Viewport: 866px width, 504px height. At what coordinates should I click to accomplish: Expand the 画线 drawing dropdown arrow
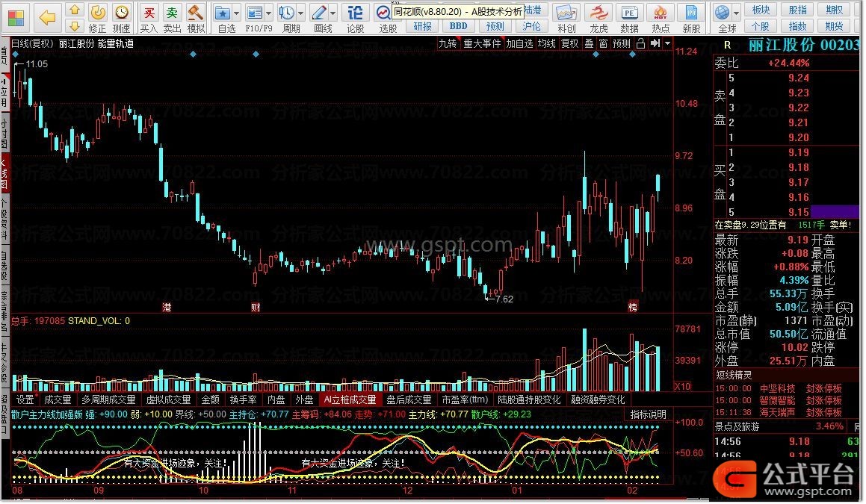coord(333,13)
